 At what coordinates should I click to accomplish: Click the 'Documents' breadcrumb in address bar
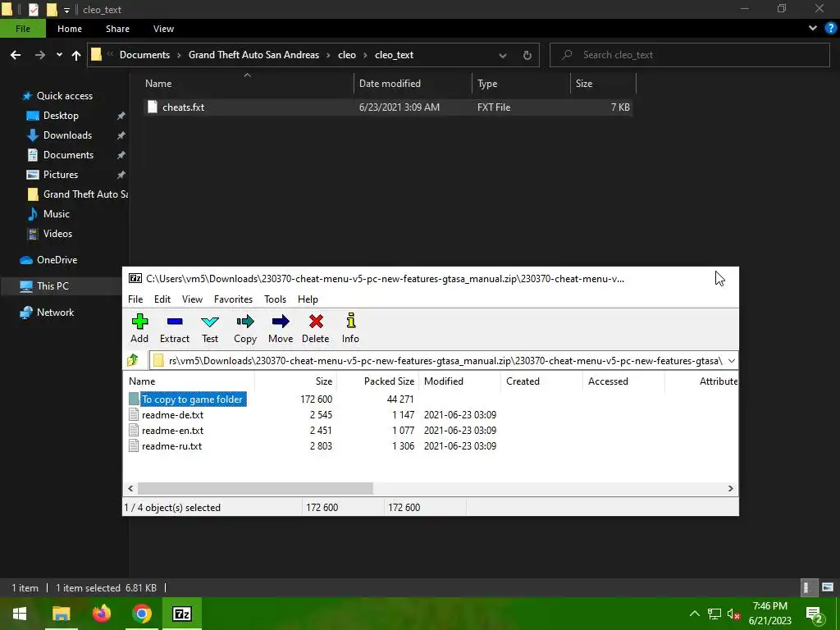(144, 55)
